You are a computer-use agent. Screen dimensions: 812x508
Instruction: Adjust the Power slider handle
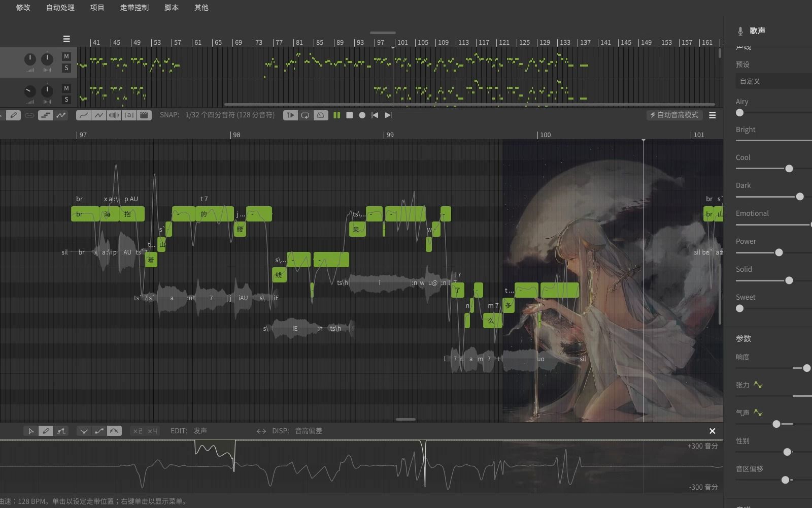(x=779, y=252)
